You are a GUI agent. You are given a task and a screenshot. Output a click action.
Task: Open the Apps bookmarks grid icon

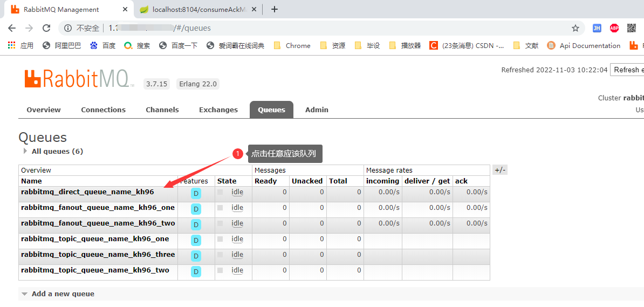tap(11, 45)
